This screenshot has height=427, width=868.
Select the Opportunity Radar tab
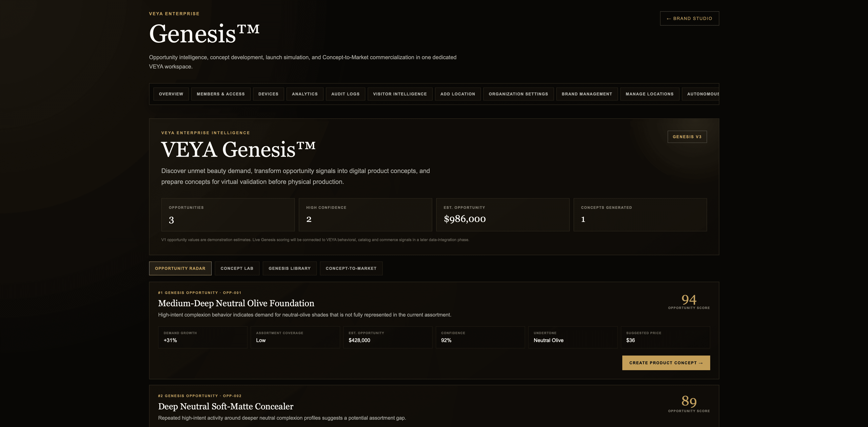[x=180, y=269]
